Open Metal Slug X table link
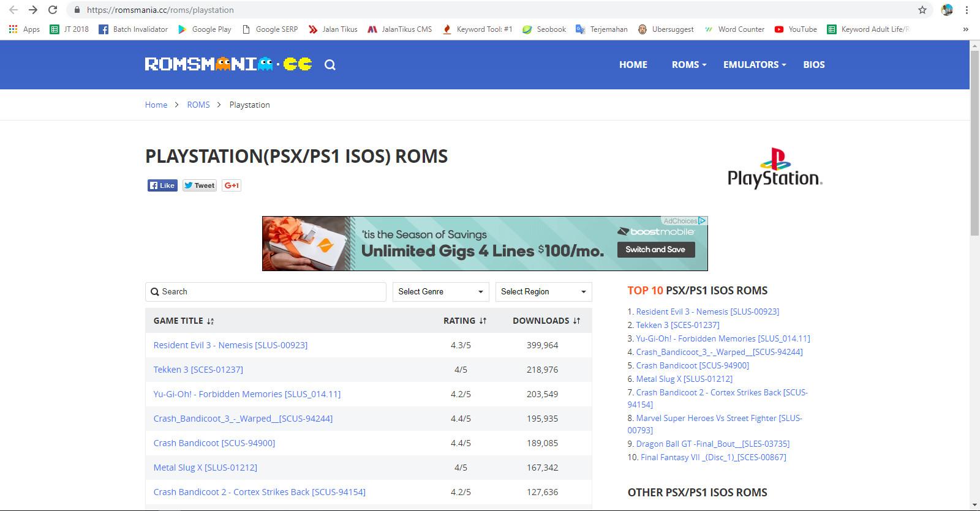Viewport: 980px width, 511px height. pos(205,468)
